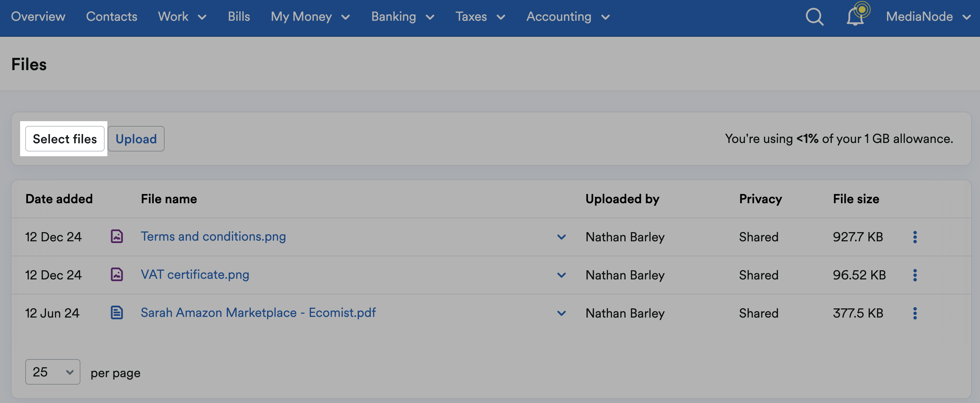Click image file icon for VAT certificate.png
Viewport: 980px width, 403px height.
click(x=117, y=274)
